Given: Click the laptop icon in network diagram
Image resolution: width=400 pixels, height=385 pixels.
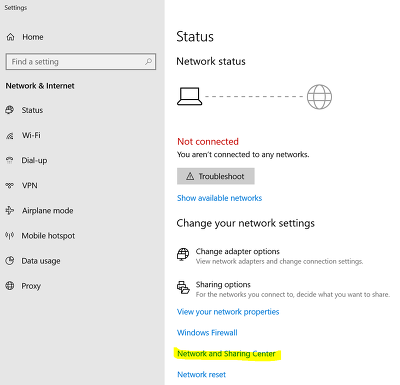Looking at the screenshot, I should coord(189,96).
